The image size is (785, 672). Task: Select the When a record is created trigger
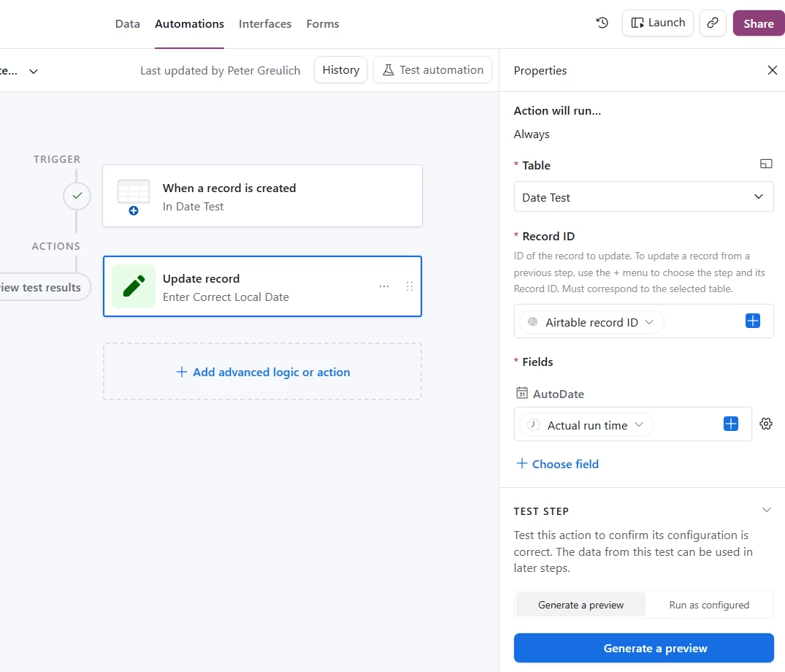coord(262,196)
